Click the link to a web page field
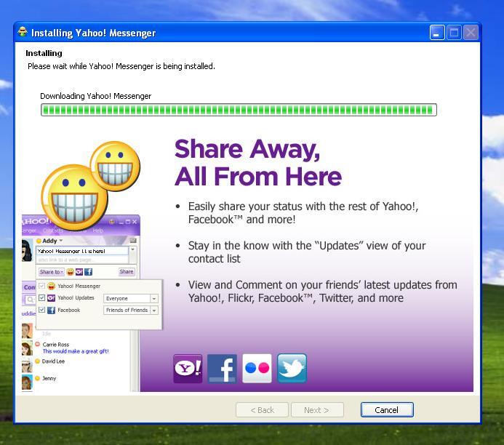The image size is (504, 445). click(x=82, y=260)
